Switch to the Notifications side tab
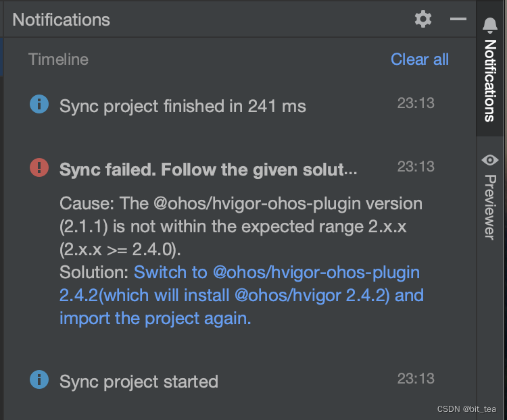 tap(490, 80)
